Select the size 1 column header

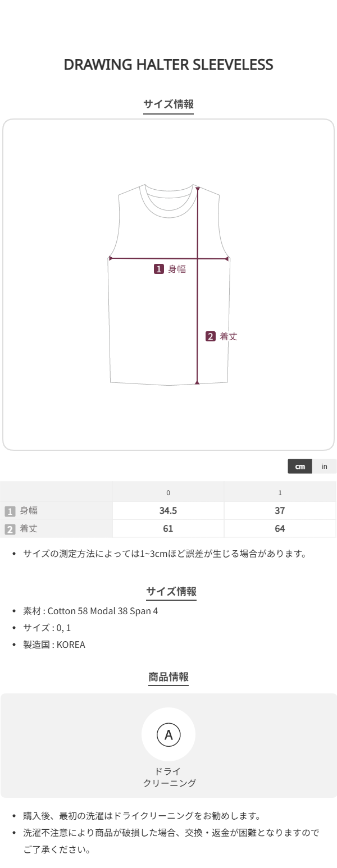click(x=280, y=492)
